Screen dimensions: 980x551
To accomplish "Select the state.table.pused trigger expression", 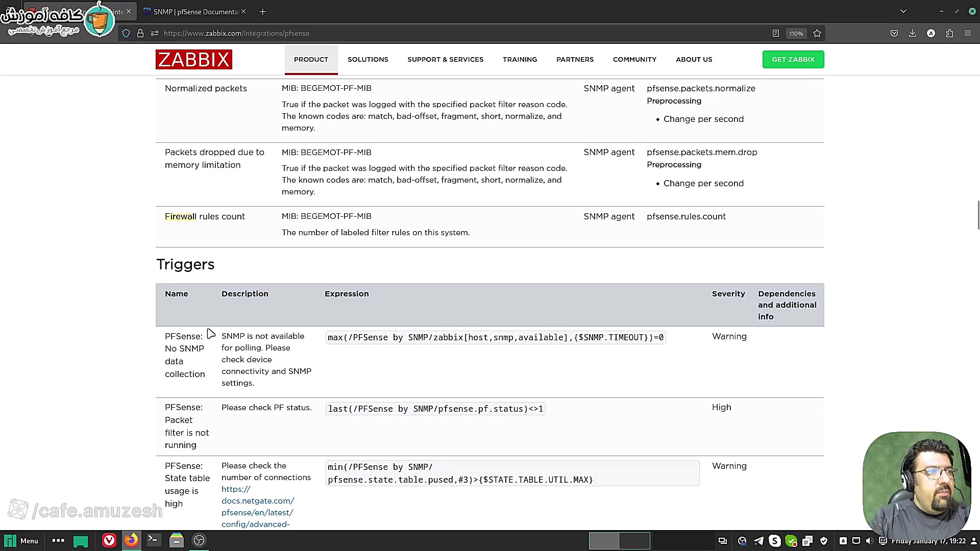I will pyautogui.click(x=512, y=473).
